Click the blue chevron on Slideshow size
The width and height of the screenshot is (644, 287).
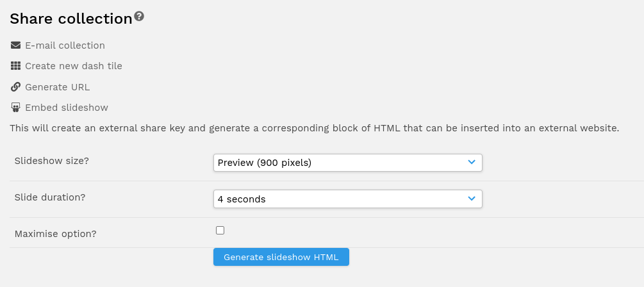[x=472, y=162]
